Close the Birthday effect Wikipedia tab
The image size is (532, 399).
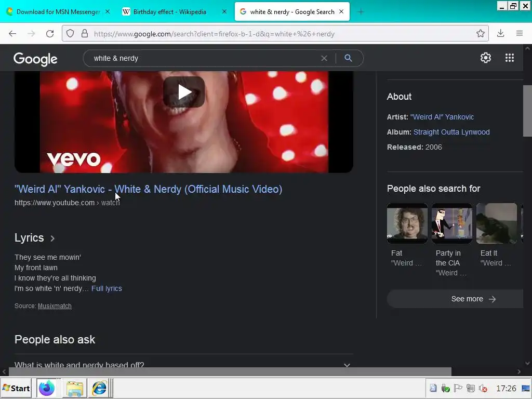coord(224,11)
